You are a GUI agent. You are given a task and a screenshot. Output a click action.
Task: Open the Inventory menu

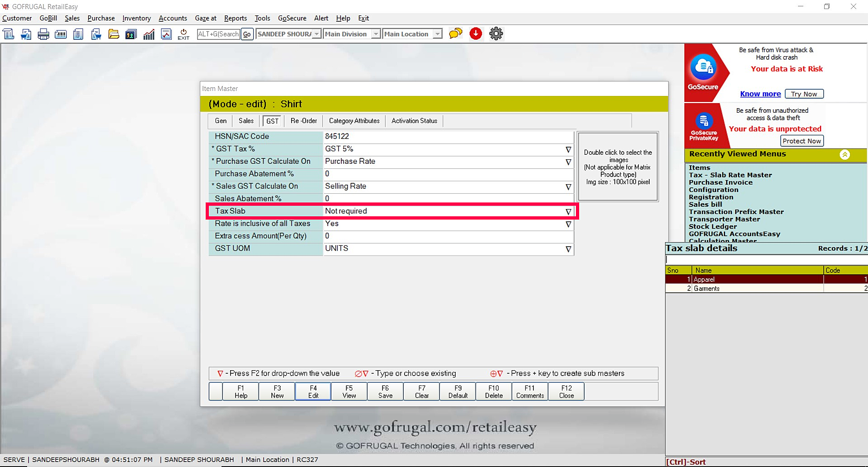pyautogui.click(x=137, y=18)
